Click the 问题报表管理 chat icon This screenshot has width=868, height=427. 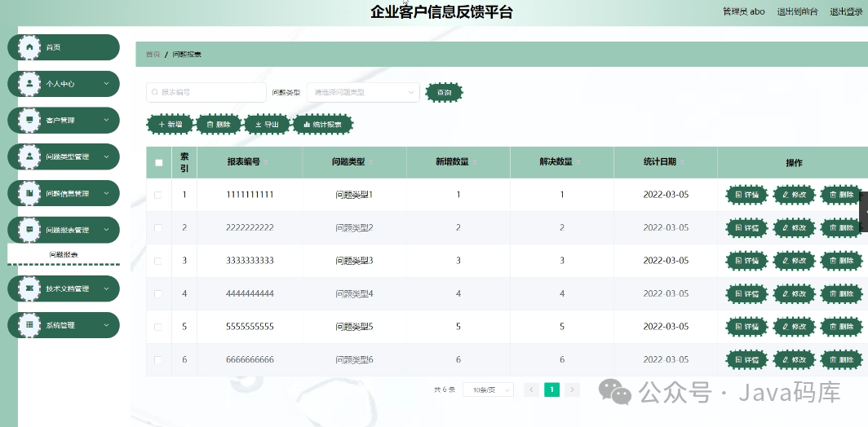tap(29, 230)
